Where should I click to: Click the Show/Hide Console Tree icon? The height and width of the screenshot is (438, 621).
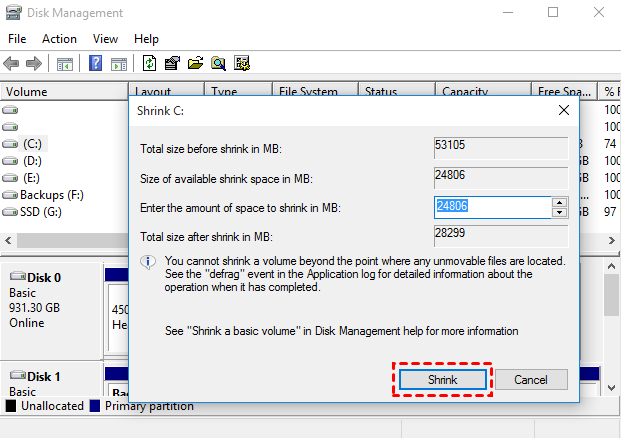(65, 64)
